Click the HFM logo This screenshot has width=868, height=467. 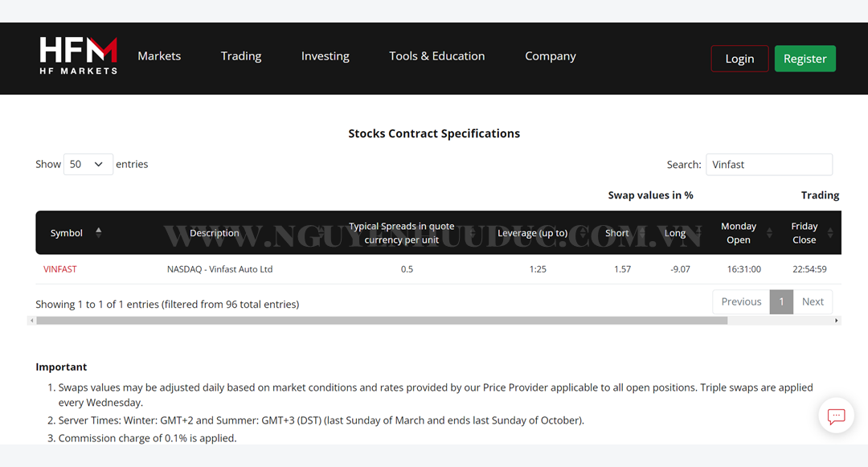(x=79, y=56)
